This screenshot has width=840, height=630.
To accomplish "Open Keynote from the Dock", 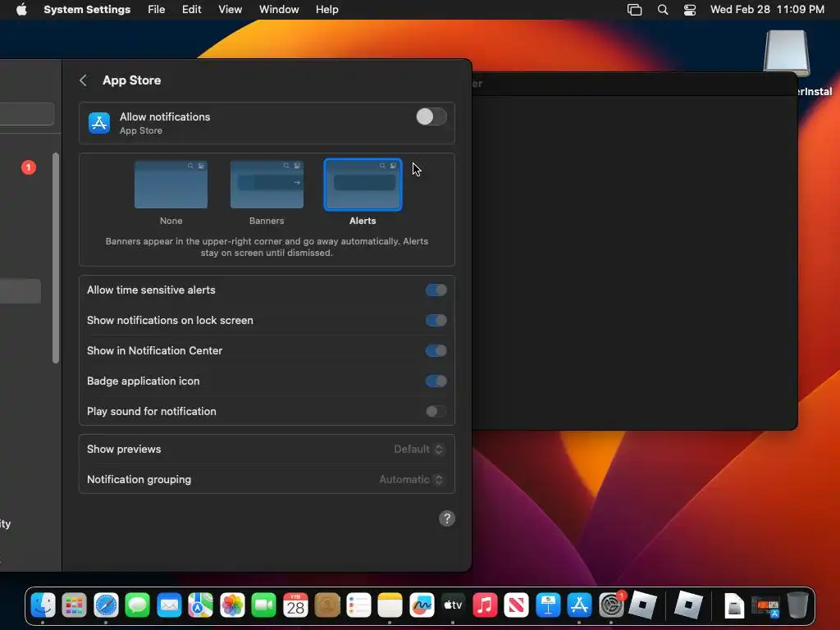I will tap(548, 605).
